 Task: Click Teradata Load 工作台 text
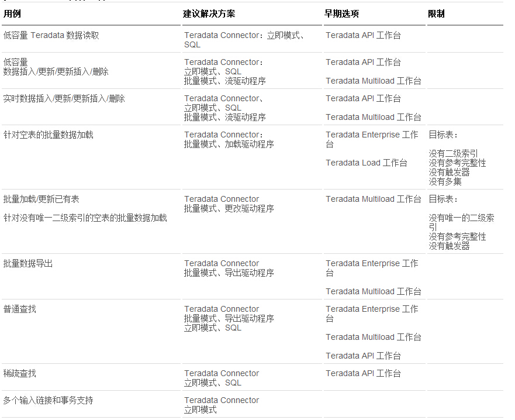(367, 163)
